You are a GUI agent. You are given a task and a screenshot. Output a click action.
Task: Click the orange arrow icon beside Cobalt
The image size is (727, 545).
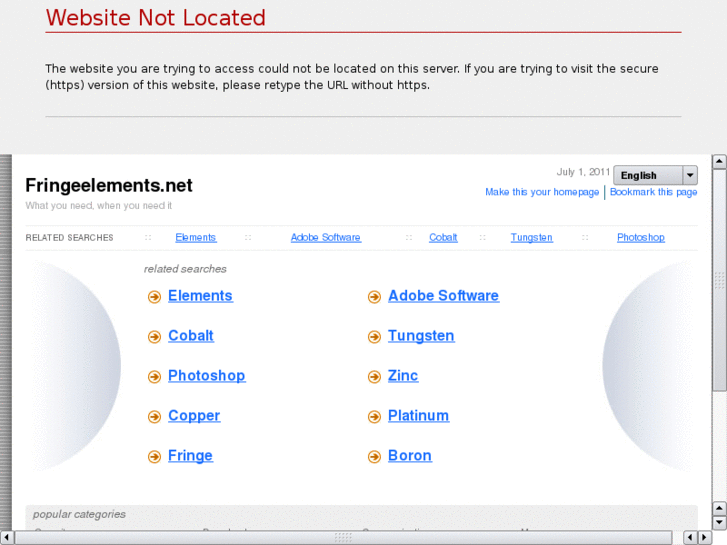154,337
